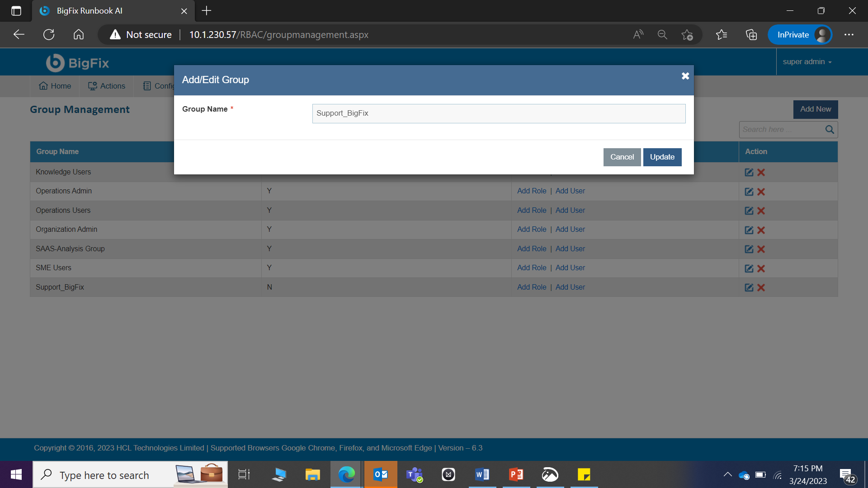Image resolution: width=868 pixels, height=488 pixels.
Task: Open the Actions menu
Action: tap(107, 86)
